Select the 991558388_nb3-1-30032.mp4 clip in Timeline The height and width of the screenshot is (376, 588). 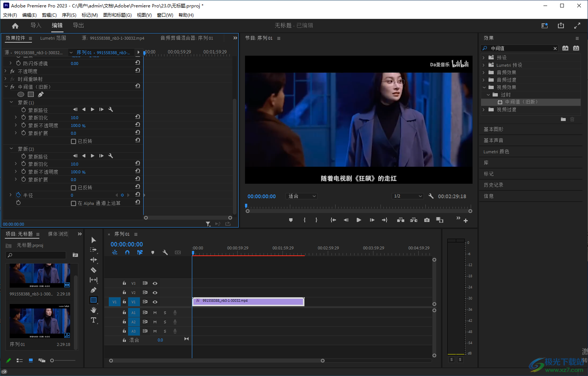coord(248,301)
